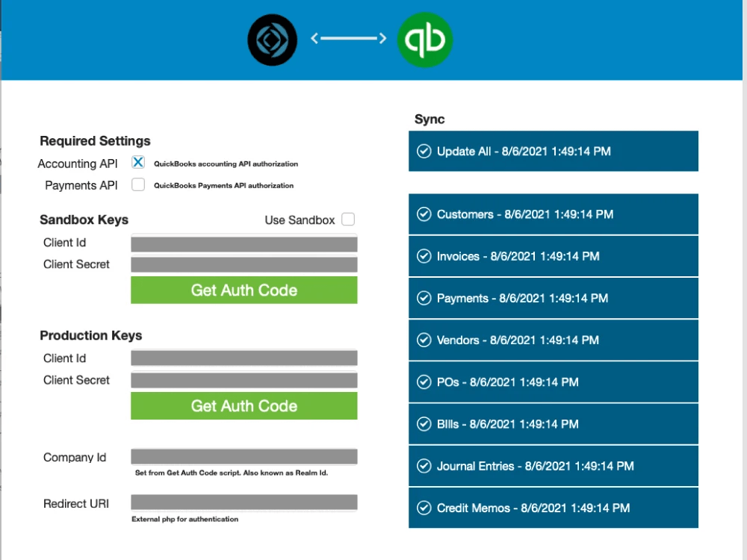The height and width of the screenshot is (560, 747).
Task: Enable the Payments API authorization checkbox
Action: click(x=137, y=184)
